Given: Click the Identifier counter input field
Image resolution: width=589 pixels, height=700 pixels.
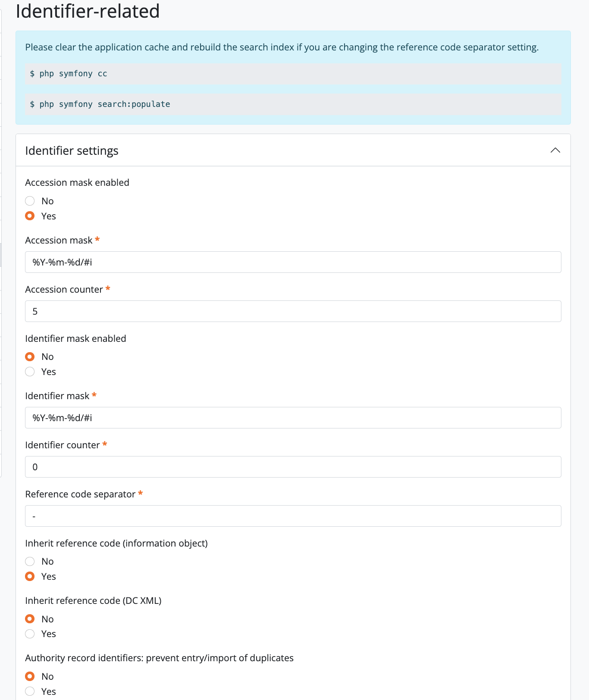Looking at the screenshot, I should click(x=293, y=467).
